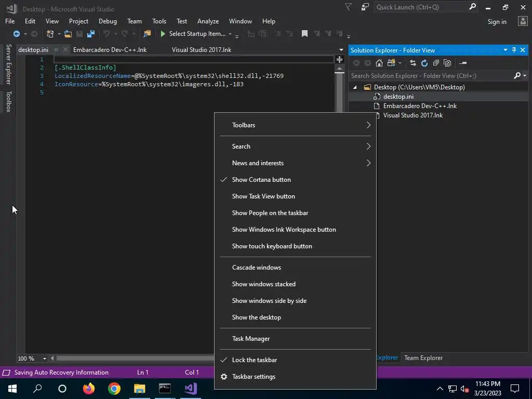Enable Show People on the taskbar
The height and width of the screenshot is (399, 532).
click(295, 213)
